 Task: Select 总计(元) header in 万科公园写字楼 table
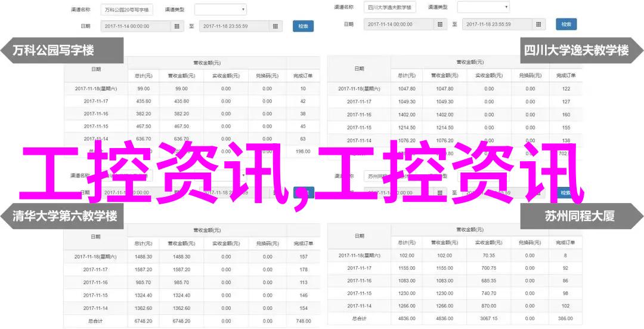pyautogui.click(x=143, y=76)
